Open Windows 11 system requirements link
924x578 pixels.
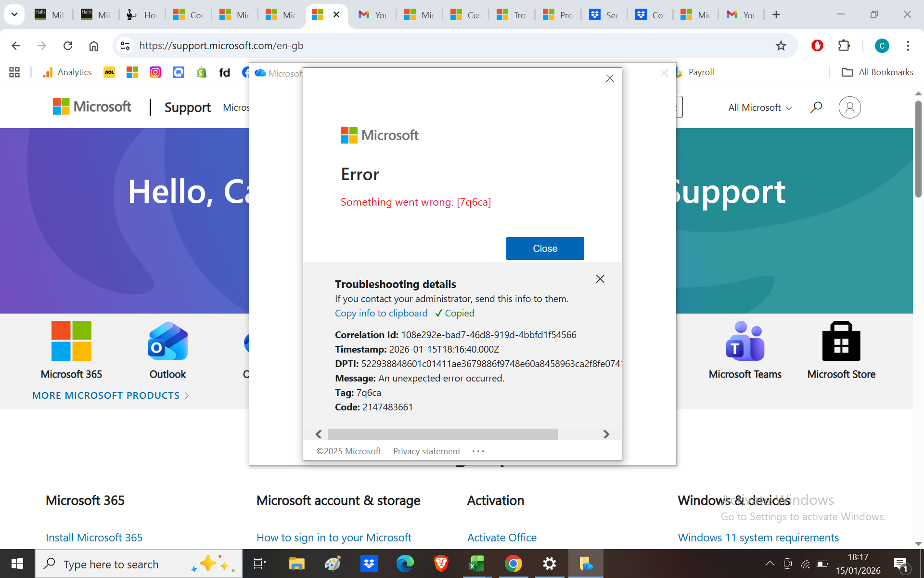pos(758,538)
